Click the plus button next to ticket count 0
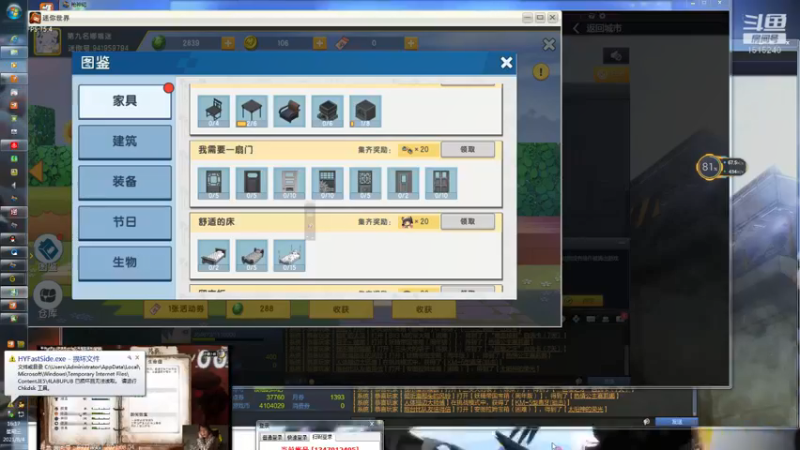The width and height of the screenshot is (800, 450). (411, 43)
